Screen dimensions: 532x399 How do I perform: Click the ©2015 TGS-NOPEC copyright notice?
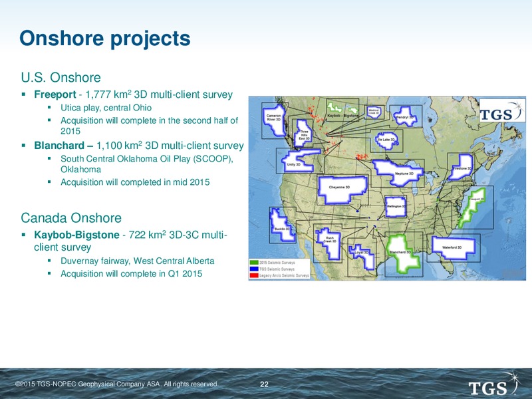[x=117, y=384]
